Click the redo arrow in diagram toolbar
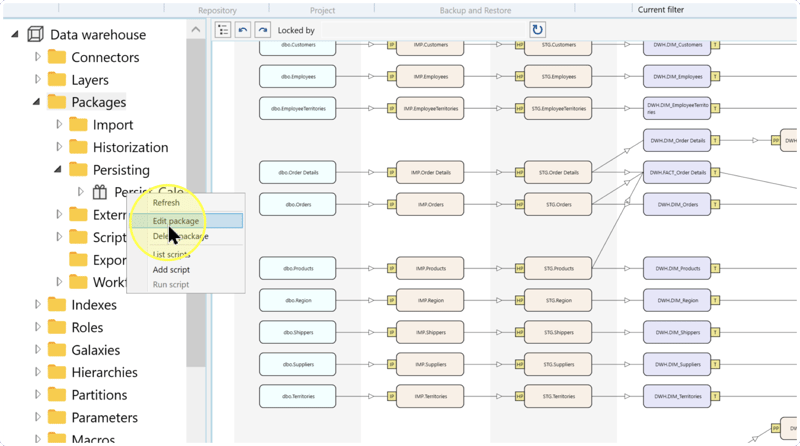800x446 pixels. point(263,30)
